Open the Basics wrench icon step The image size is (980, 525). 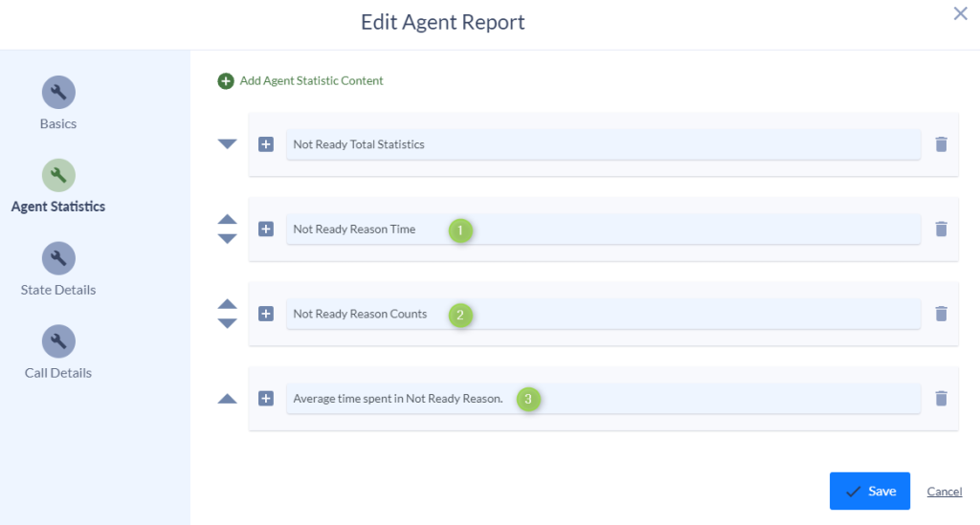point(58,93)
